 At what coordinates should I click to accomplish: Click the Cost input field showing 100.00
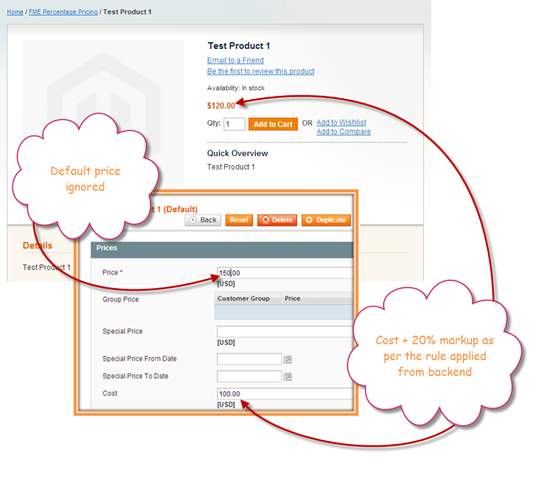[x=285, y=394]
